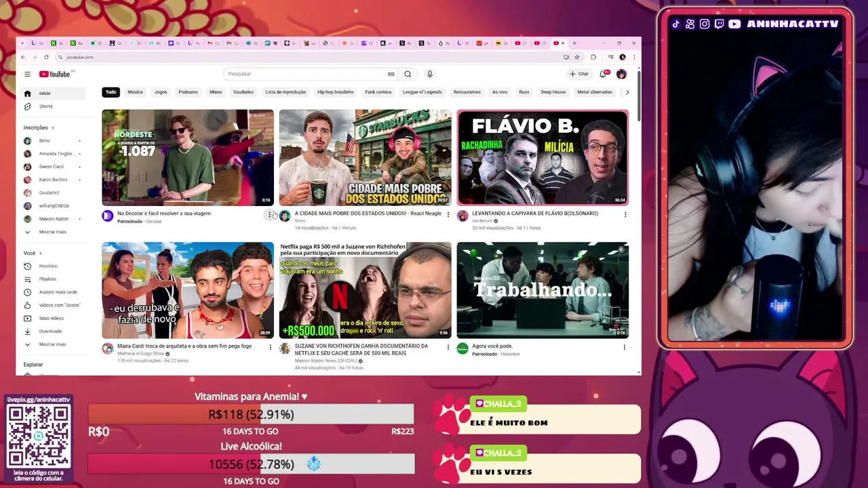The image size is (868, 488).
Task: Reload the youtube.com page
Action: (46, 57)
